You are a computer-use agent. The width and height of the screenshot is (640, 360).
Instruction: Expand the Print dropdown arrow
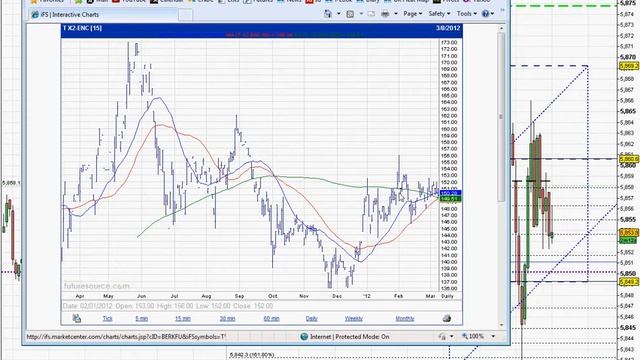click(x=396, y=14)
